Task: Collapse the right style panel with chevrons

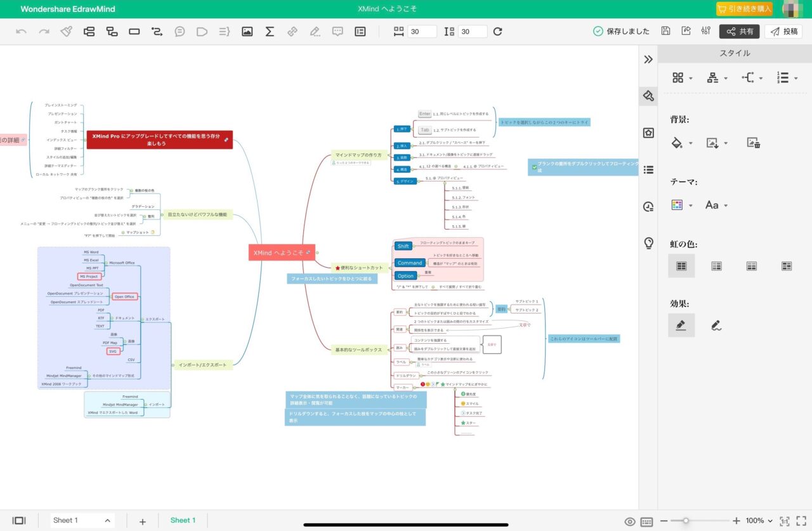Action: [648, 59]
